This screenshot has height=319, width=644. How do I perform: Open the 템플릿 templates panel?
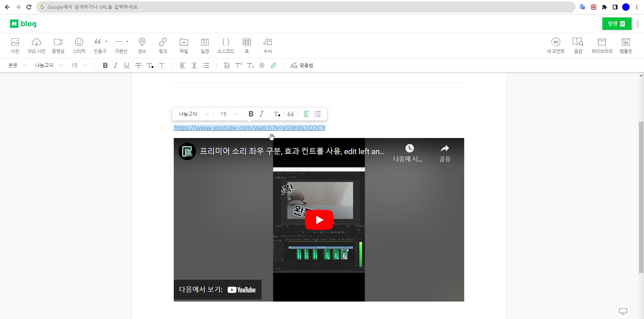626,46
